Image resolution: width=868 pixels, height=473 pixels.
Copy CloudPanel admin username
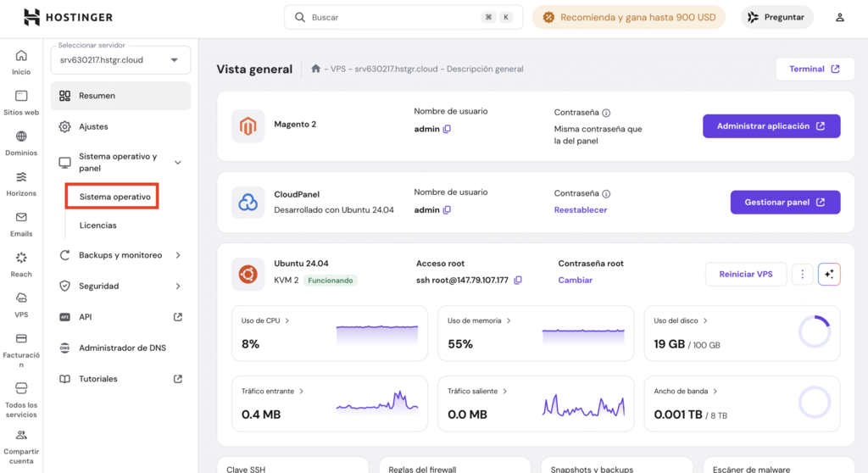tap(447, 210)
